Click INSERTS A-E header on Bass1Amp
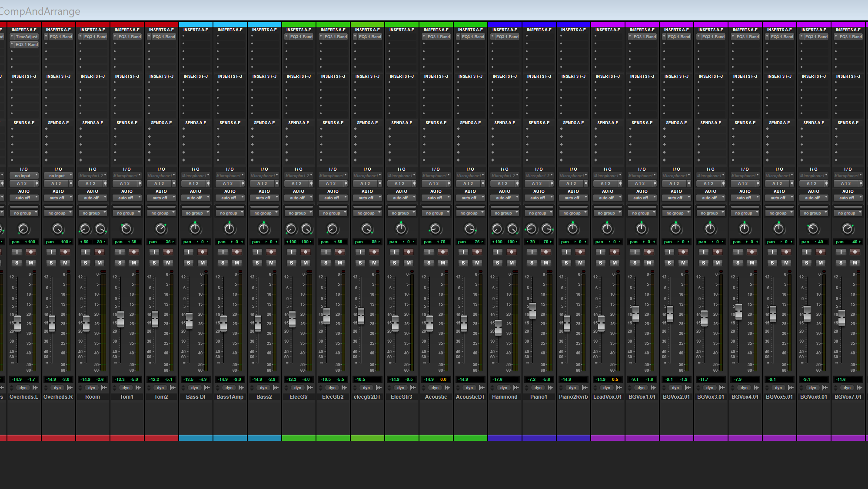This screenshot has height=489, width=868. tap(230, 30)
